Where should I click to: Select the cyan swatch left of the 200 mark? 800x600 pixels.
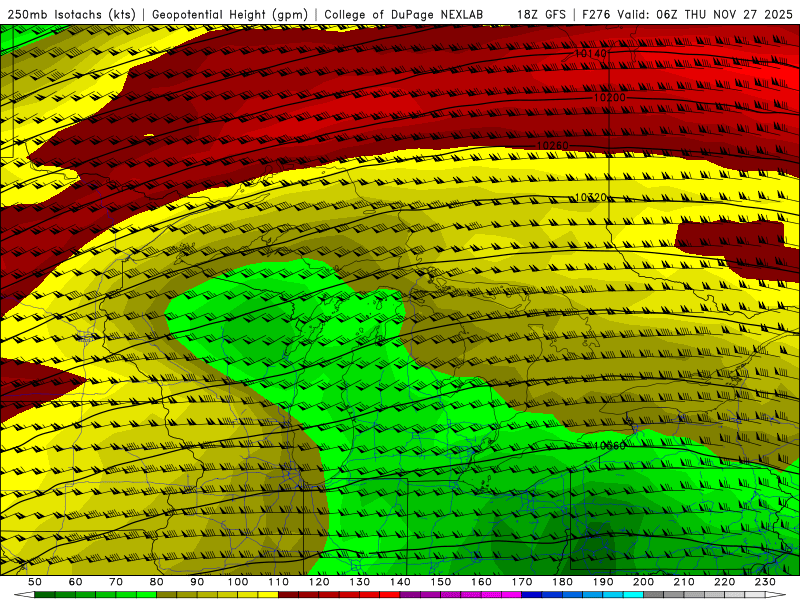tap(634, 595)
